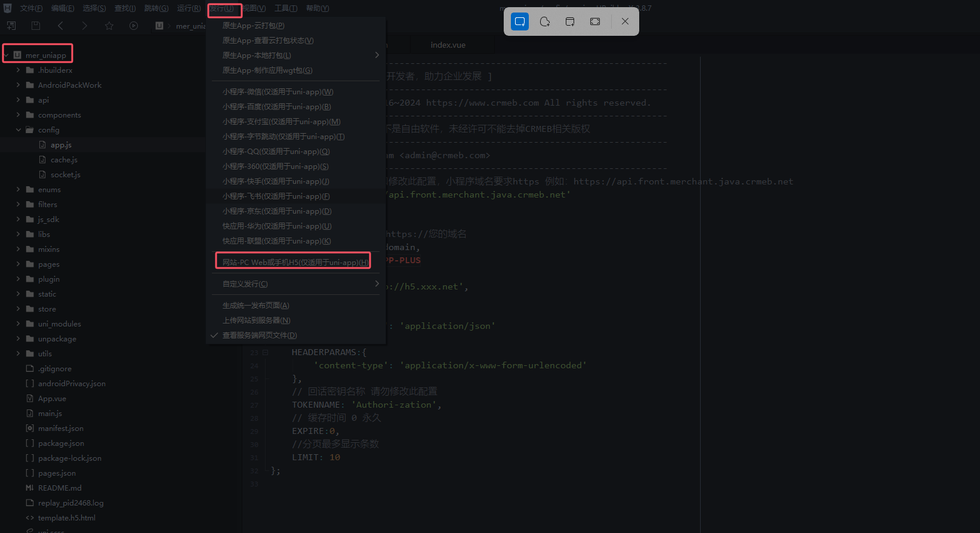Image resolution: width=980 pixels, height=533 pixels.
Task: Click the file icon beside socket.js
Action: pyautogui.click(x=42, y=174)
